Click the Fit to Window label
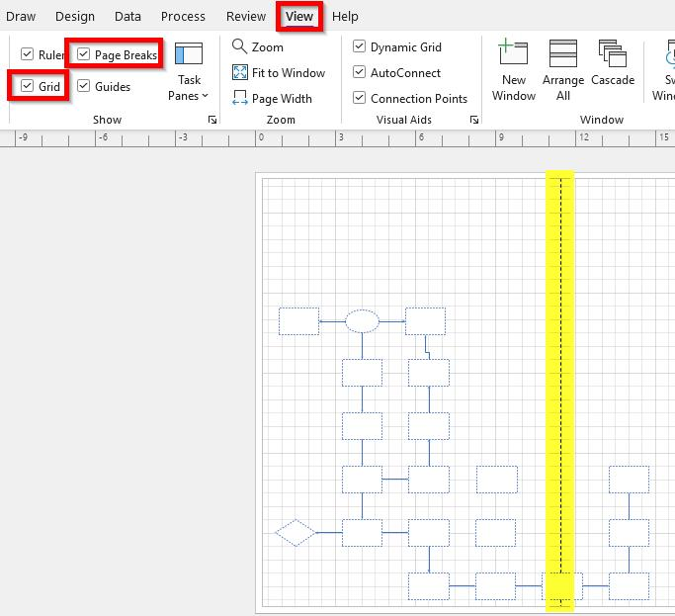675x616 pixels. pyautogui.click(x=289, y=73)
